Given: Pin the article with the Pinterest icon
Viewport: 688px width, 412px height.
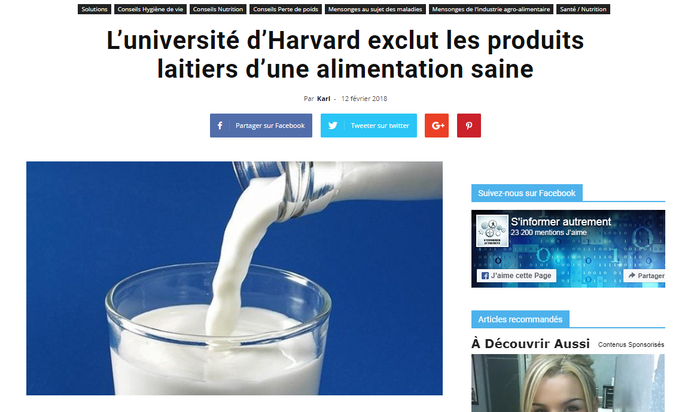Looking at the screenshot, I should click(x=469, y=125).
